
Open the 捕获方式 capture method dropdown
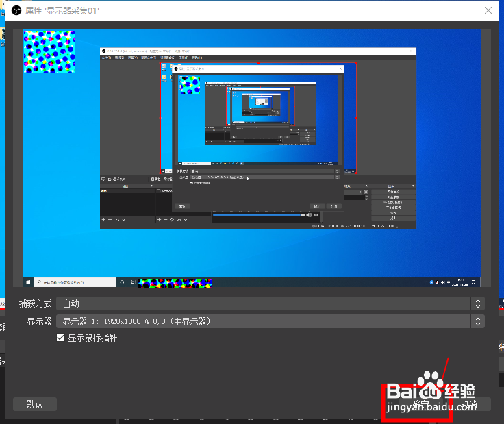click(x=270, y=303)
